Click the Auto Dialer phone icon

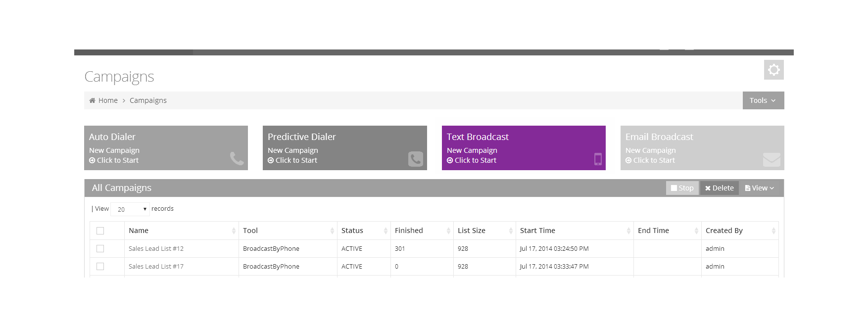pos(237,158)
